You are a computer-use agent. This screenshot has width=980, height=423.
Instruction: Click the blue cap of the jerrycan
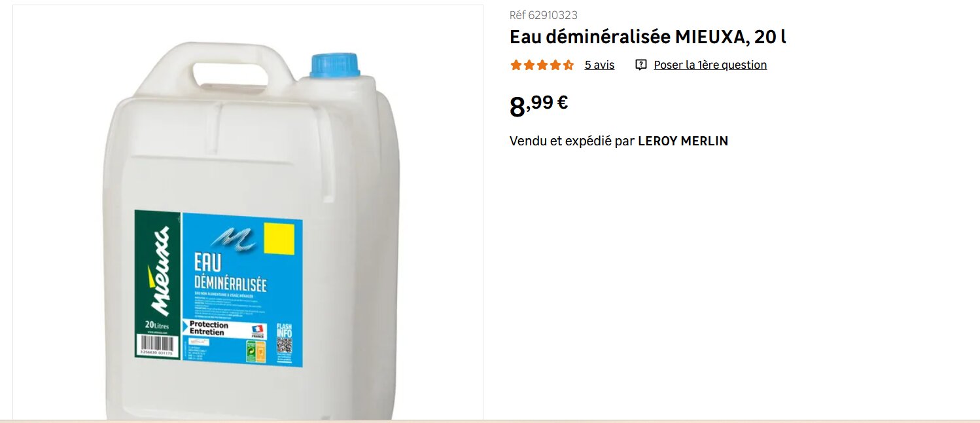pos(335,65)
